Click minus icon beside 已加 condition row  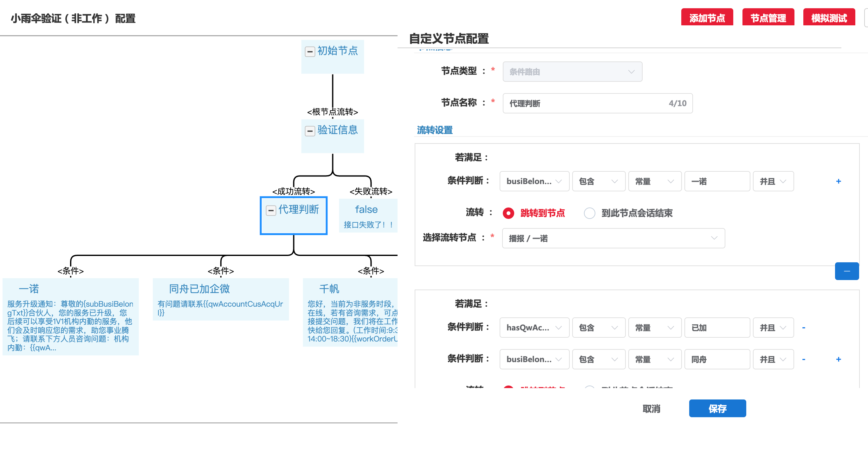pos(804,328)
